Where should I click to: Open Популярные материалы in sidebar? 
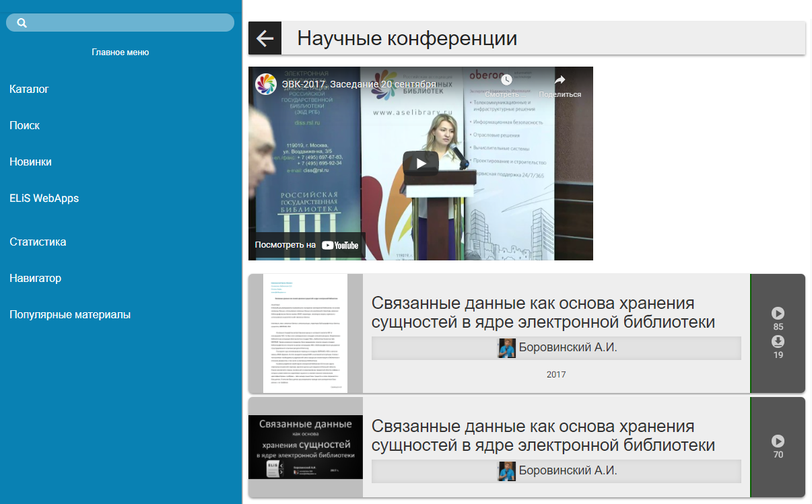click(70, 314)
